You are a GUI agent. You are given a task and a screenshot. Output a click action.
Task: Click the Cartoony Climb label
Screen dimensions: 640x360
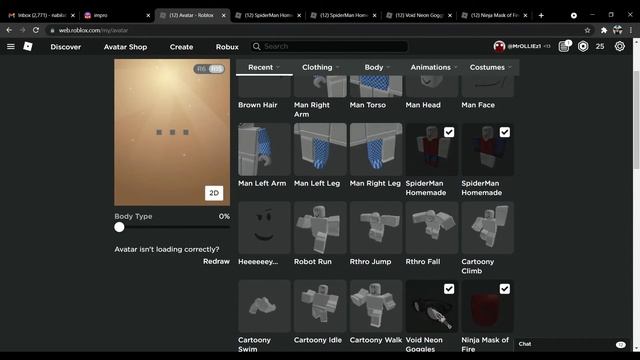(478, 266)
